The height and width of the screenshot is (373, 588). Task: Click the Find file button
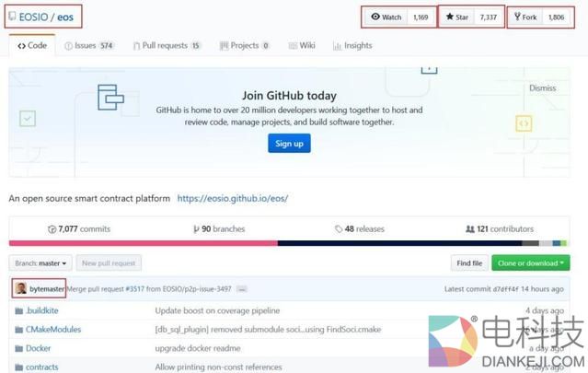pyautogui.click(x=469, y=263)
